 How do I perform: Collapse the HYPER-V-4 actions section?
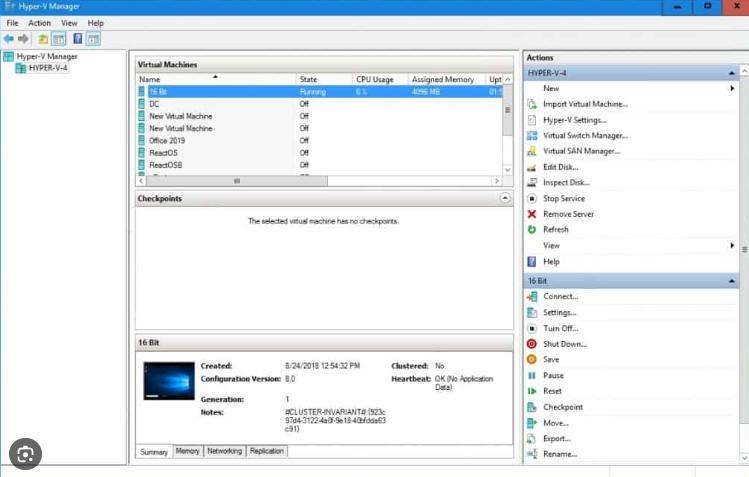click(731, 73)
